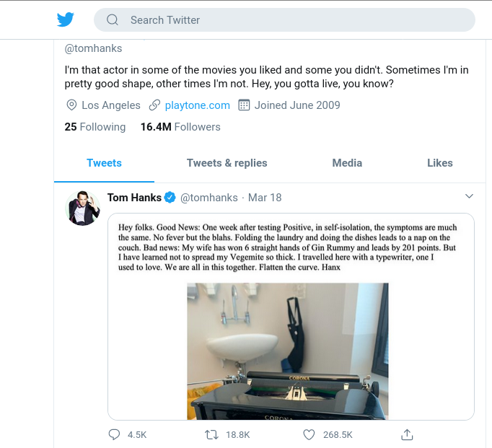This screenshot has width=492, height=448.
Task: Click the reply speech bubble icon
Action: (x=114, y=435)
